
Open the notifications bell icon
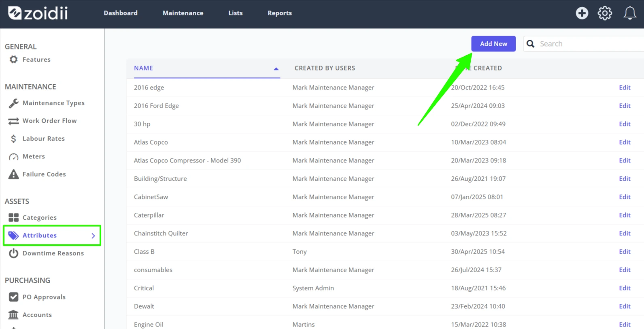pos(629,13)
